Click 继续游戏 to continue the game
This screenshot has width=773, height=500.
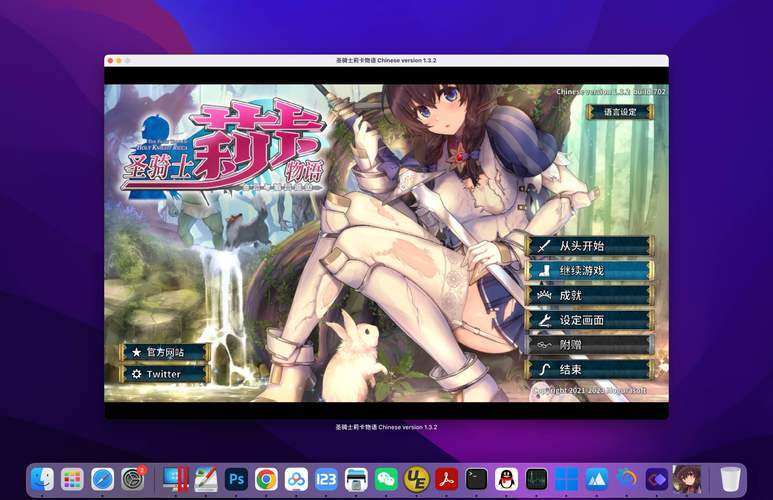[590, 271]
